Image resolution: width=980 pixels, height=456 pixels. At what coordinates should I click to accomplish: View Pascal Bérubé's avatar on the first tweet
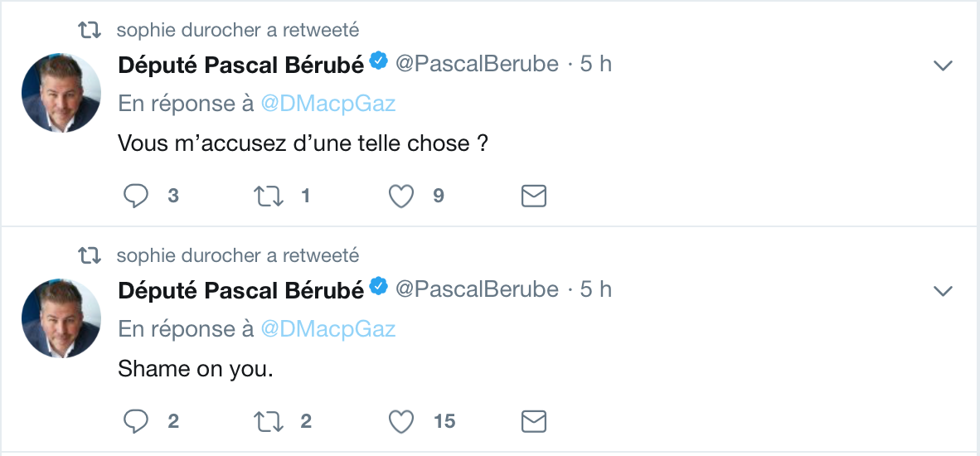61,93
